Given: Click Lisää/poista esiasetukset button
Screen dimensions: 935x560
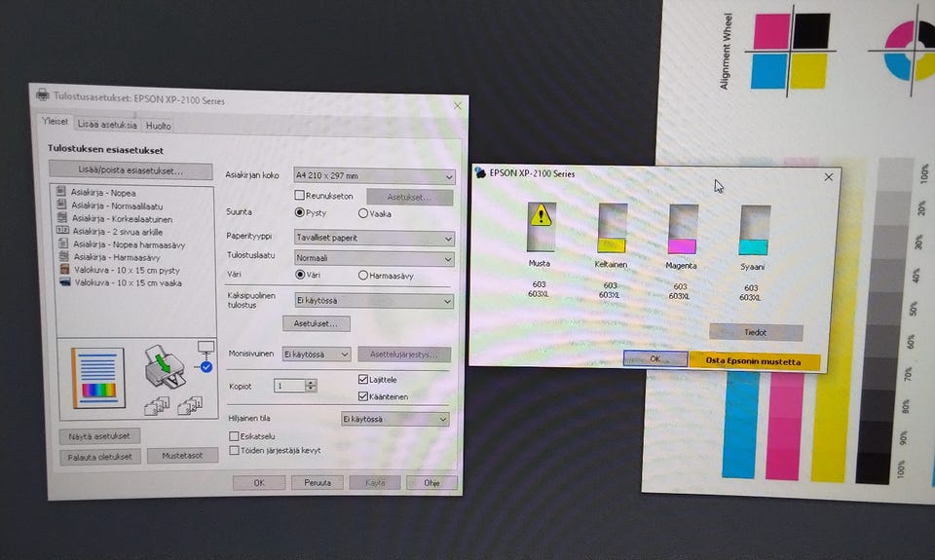Looking at the screenshot, I should 131,170.
